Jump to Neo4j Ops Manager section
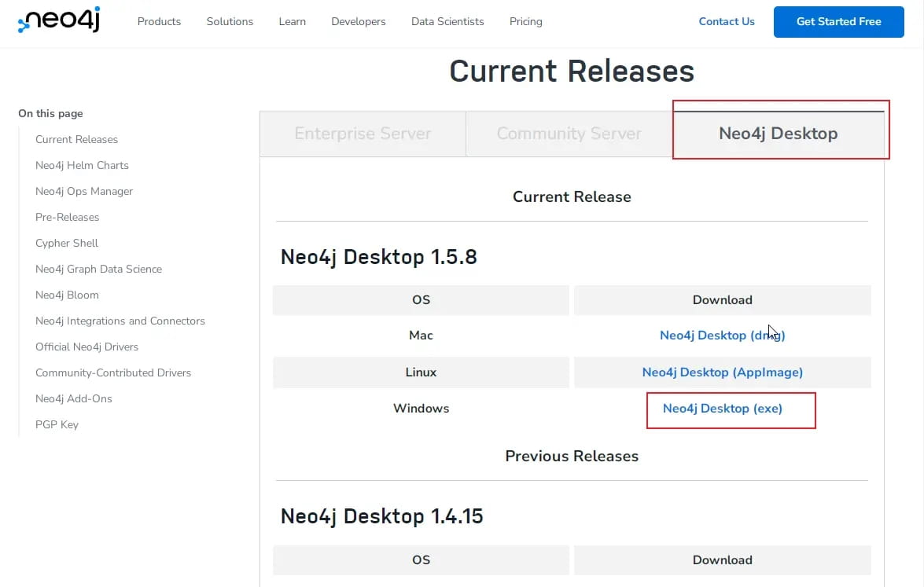The height and width of the screenshot is (587, 924). click(x=84, y=192)
